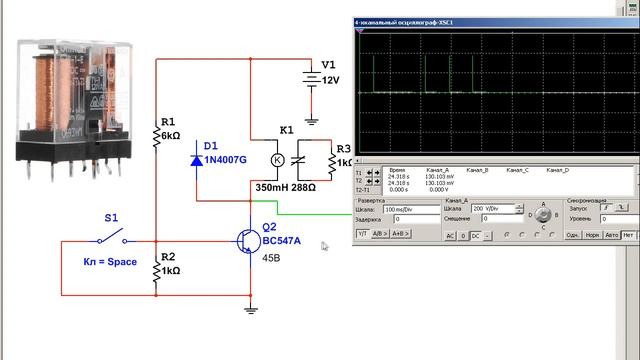Screen dimensions: 640x360
Task: Click the channel selector knob A/B/C/D
Action: point(543,215)
